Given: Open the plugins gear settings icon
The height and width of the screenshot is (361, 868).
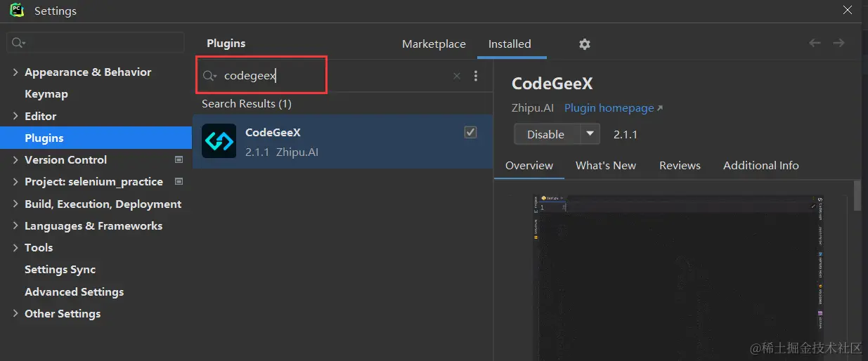Looking at the screenshot, I should [585, 44].
